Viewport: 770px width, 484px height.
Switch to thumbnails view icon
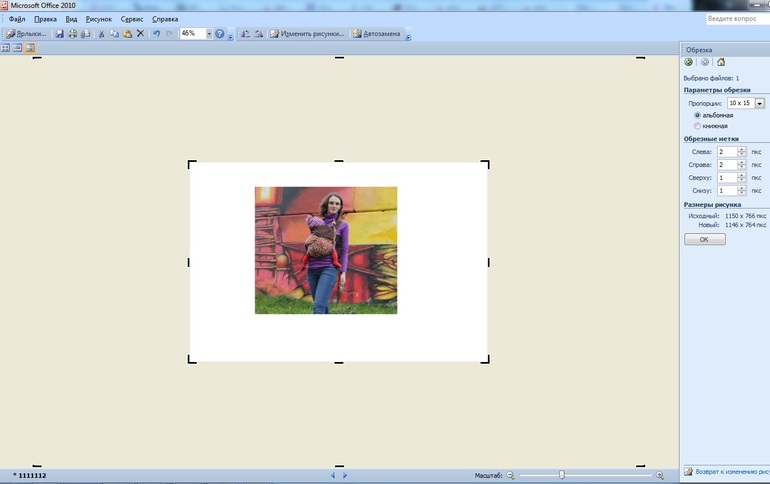click(x=5, y=48)
